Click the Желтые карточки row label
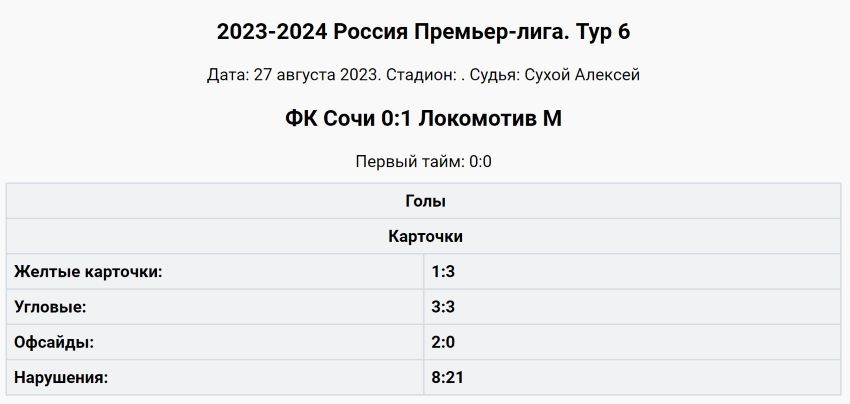Image resolution: width=850 pixels, height=404 pixels. click(x=88, y=271)
